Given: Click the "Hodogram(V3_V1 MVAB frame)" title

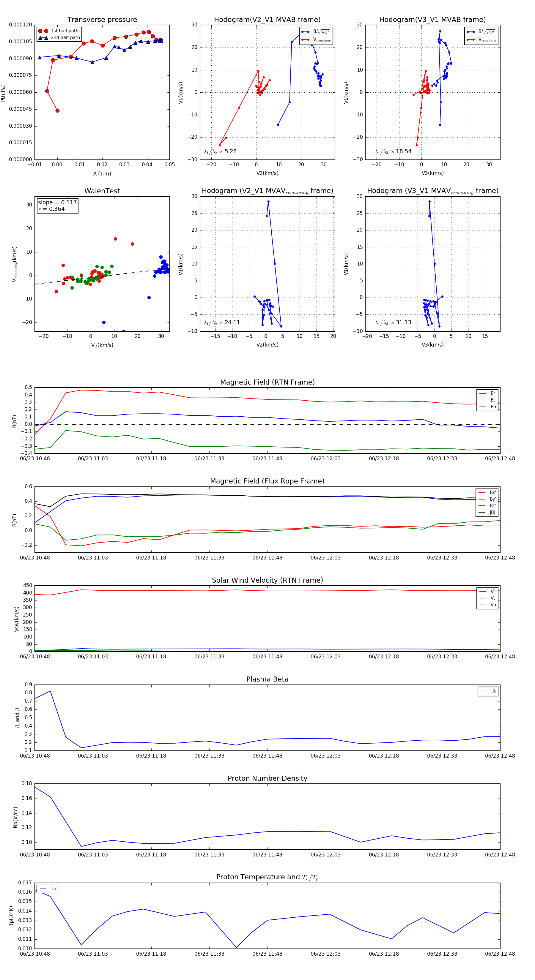Looking at the screenshot, I should click(432, 20).
